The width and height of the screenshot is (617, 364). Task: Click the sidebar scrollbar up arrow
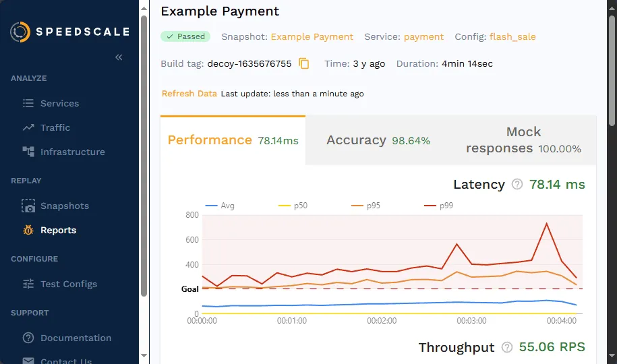[x=144, y=8]
